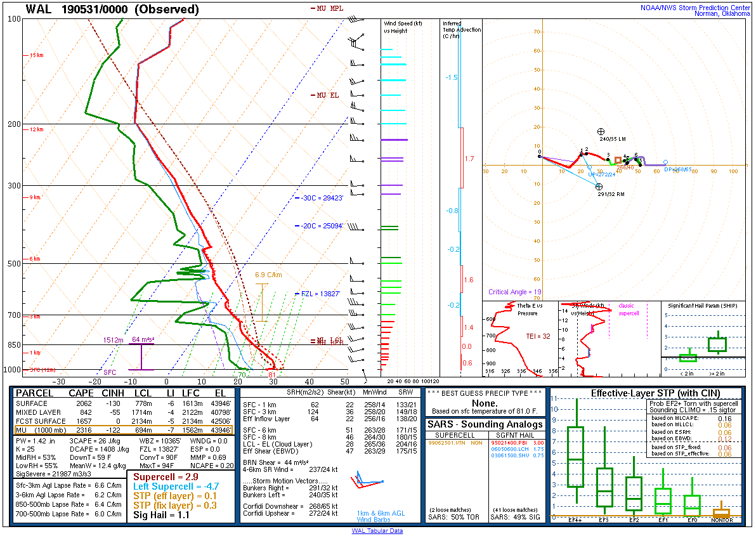
Task: Click the 'Supercell = 2.9' value
Action: 166,477
